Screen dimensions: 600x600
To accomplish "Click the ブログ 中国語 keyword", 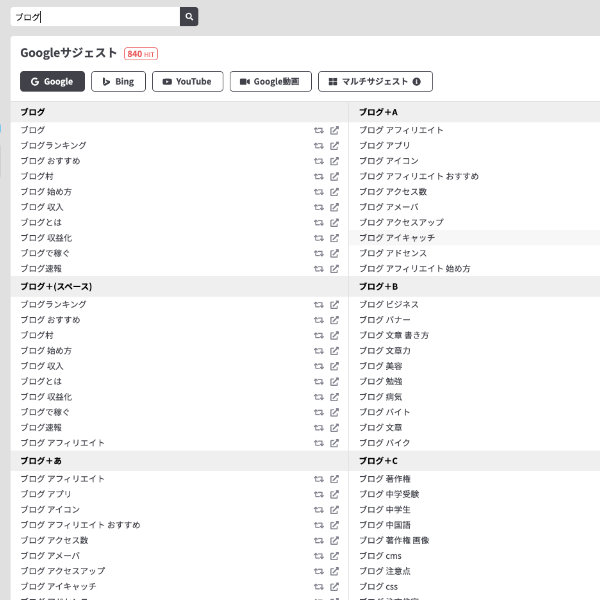I will pyautogui.click(x=385, y=525).
